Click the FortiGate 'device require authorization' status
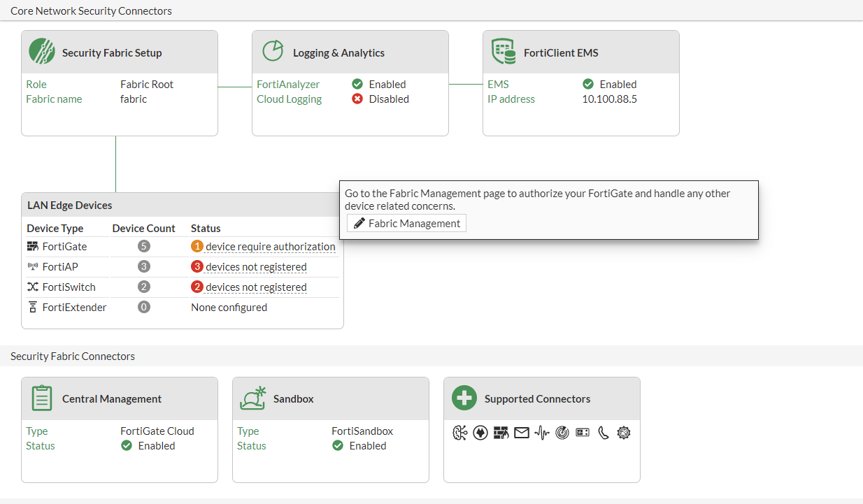The width and height of the screenshot is (863, 504). click(270, 247)
